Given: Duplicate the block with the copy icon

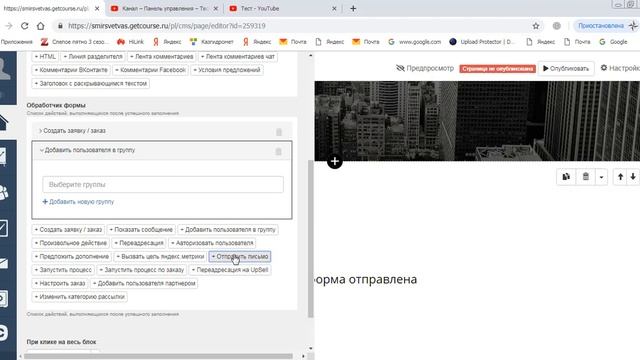Looking at the screenshot, I should [x=566, y=177].
